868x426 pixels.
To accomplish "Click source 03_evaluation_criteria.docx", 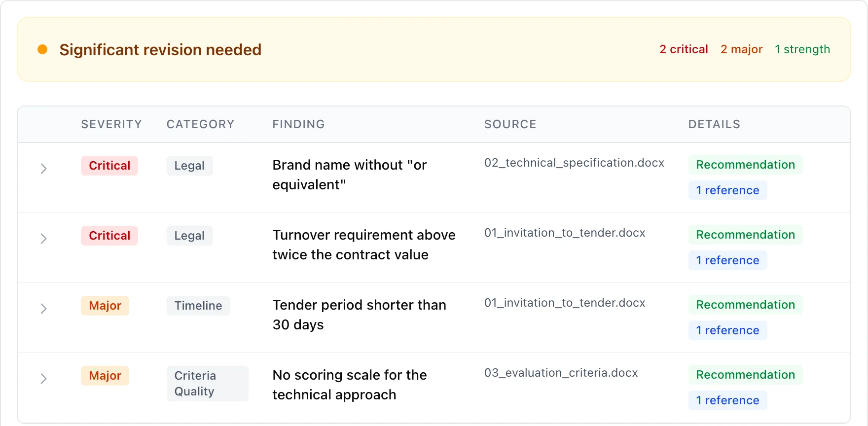I will (561, 373).
